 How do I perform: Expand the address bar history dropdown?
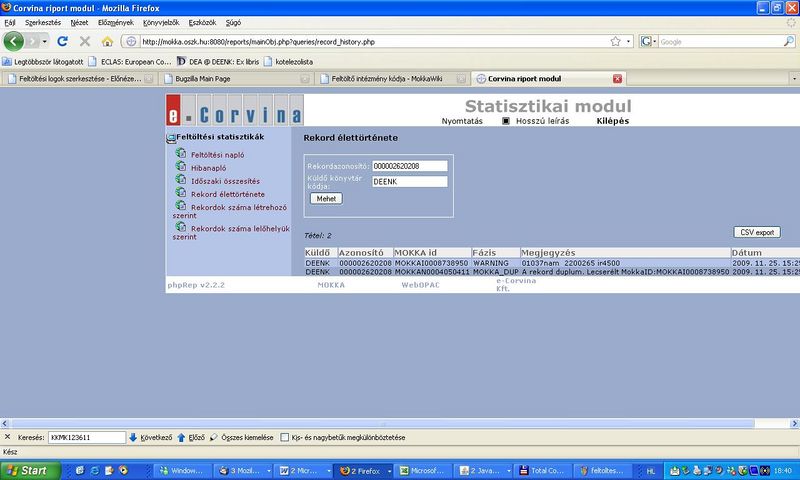click(x=628, y=42)
